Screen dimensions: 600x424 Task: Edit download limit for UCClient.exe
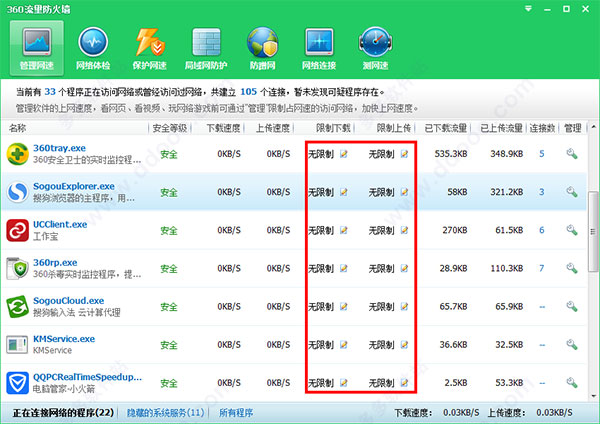tap(344, 230)
